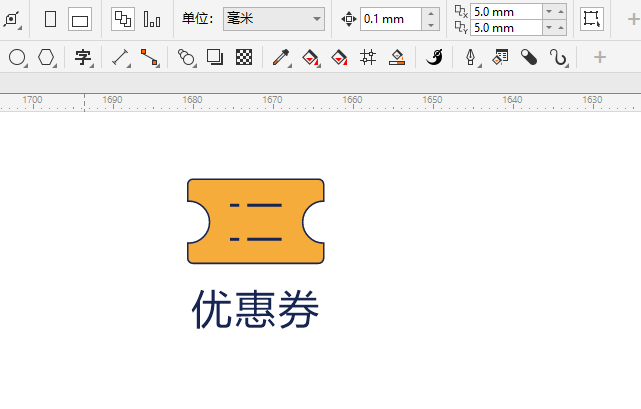Click the curved hook icon
This screenshot has height=409, width=641.
[558, 57]
